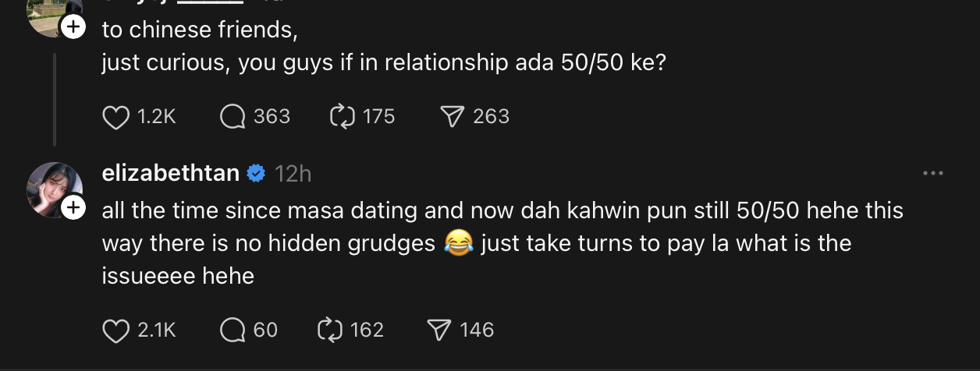This screenshot has height=371, width=980.
Task: Share the post using 263 send icon
Action: point(453,117)
